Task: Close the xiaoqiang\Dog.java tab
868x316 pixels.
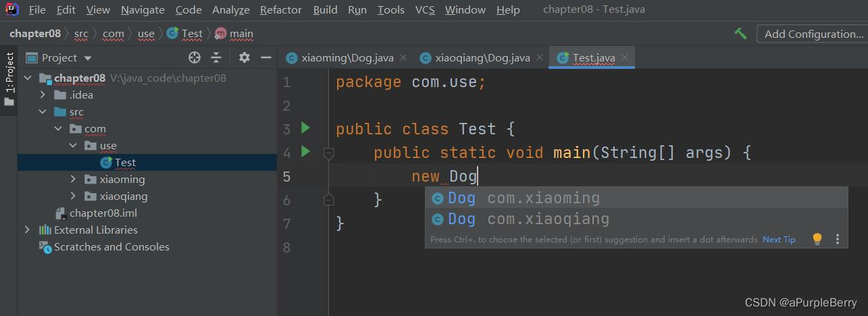Action: point(539,58)
